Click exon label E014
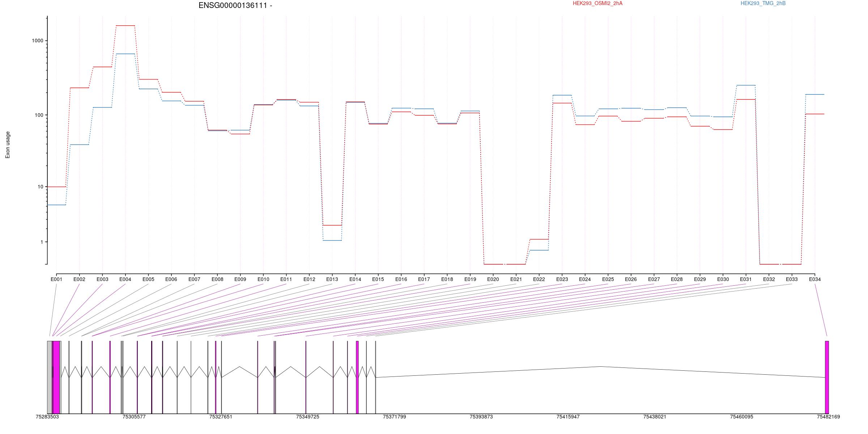 [355, 279]
